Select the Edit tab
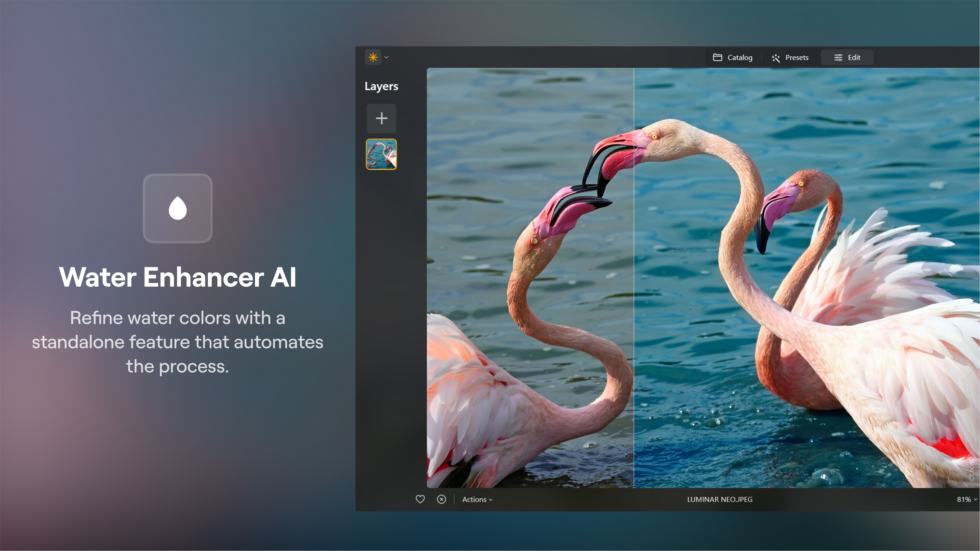Image resolution: width=980 pixels, height=551 pixels. (x=847, y=57)
